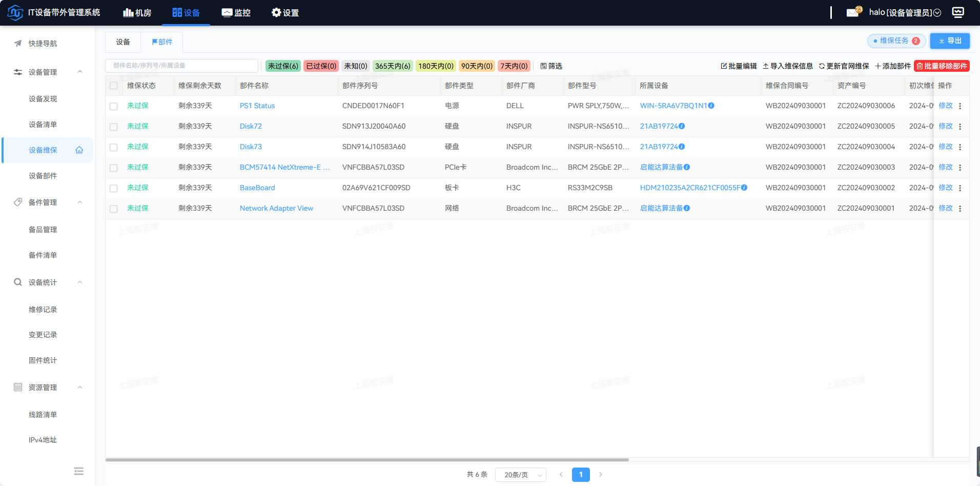Click 导出 export button
This screenshot has height=486, width=980.
coord(950,41)
